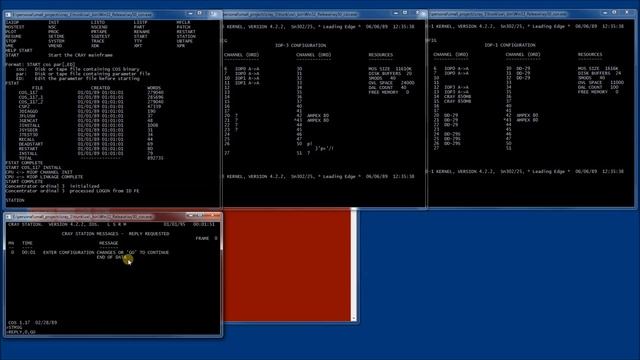
Task: Click the 'FILE' column header in FSTAT listing
Action: pyautogui.click(x=37, y=88)
